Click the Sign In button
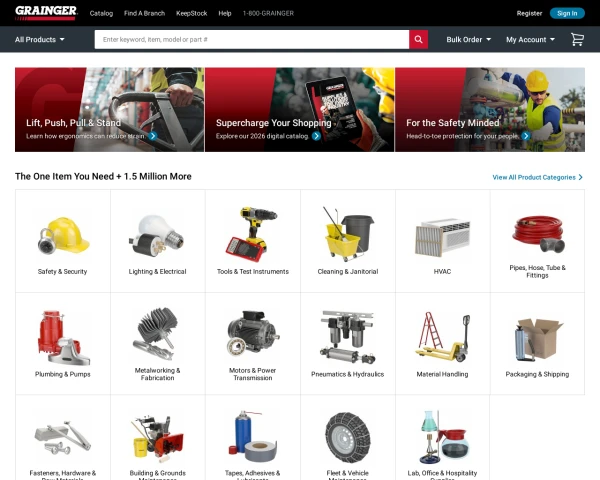The width and height of the screenshot is (600, 480). 567,13
